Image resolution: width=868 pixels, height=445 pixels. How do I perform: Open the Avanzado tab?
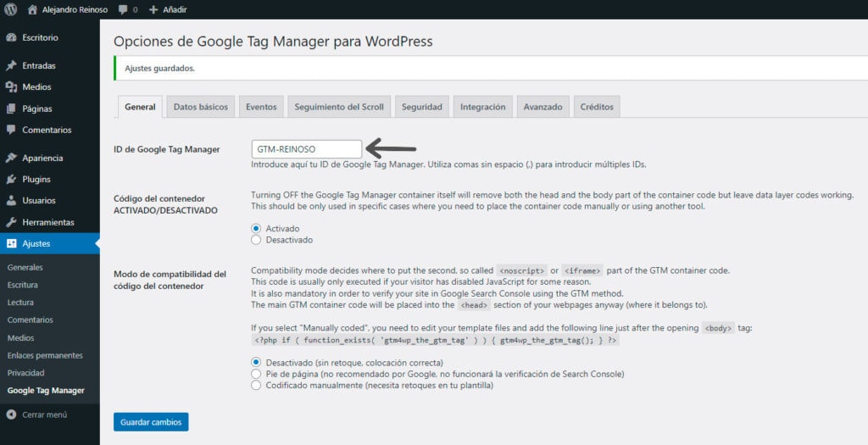coord(543,107)
